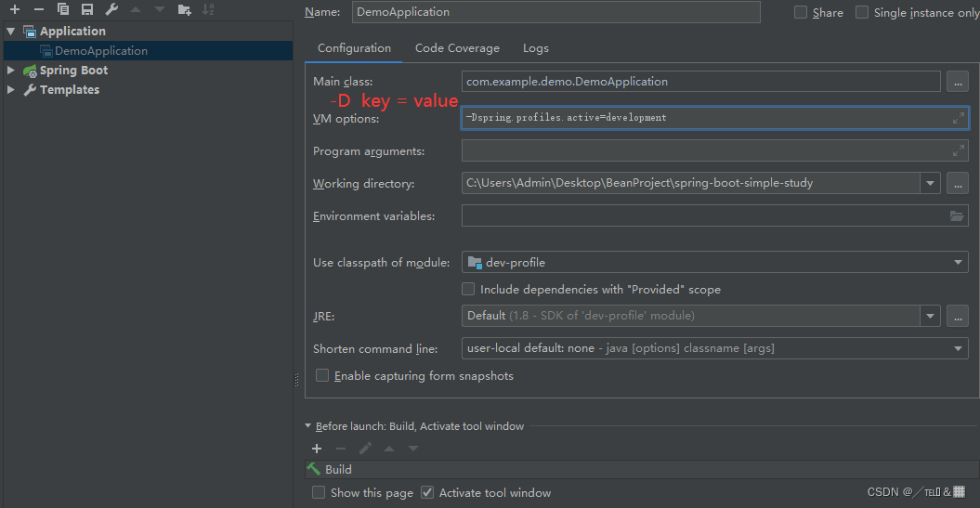
Task: Add a Before launch task
Action: click(317, 449)
